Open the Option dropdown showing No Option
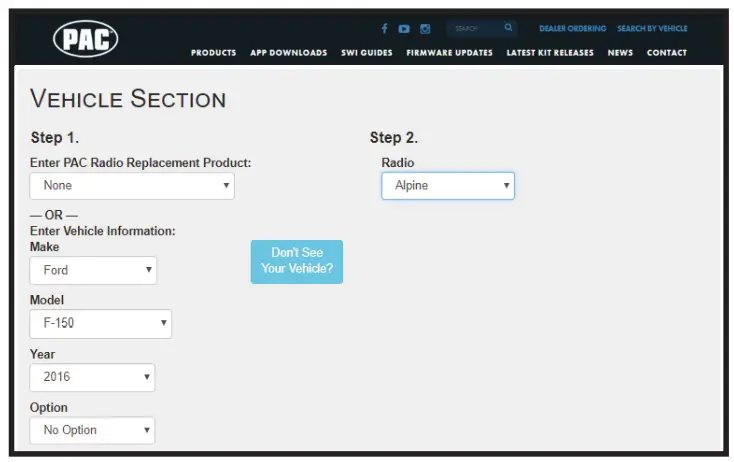The width and height of the screenshot is (734, 462). 92,430
